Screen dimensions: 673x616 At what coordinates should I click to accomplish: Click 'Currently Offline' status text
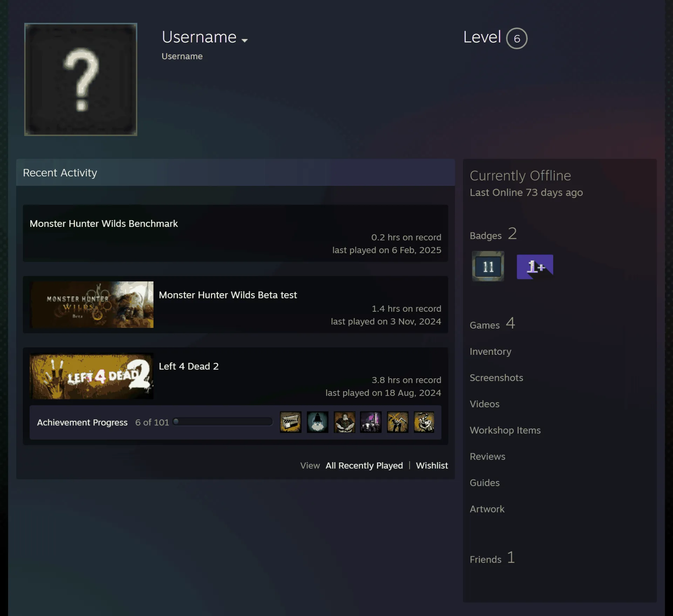(x=520, y=176)
